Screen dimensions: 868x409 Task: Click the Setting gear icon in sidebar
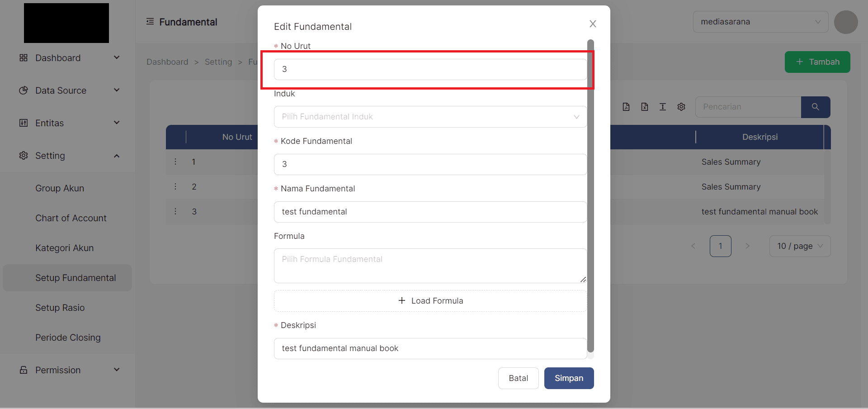coord(23,156)
